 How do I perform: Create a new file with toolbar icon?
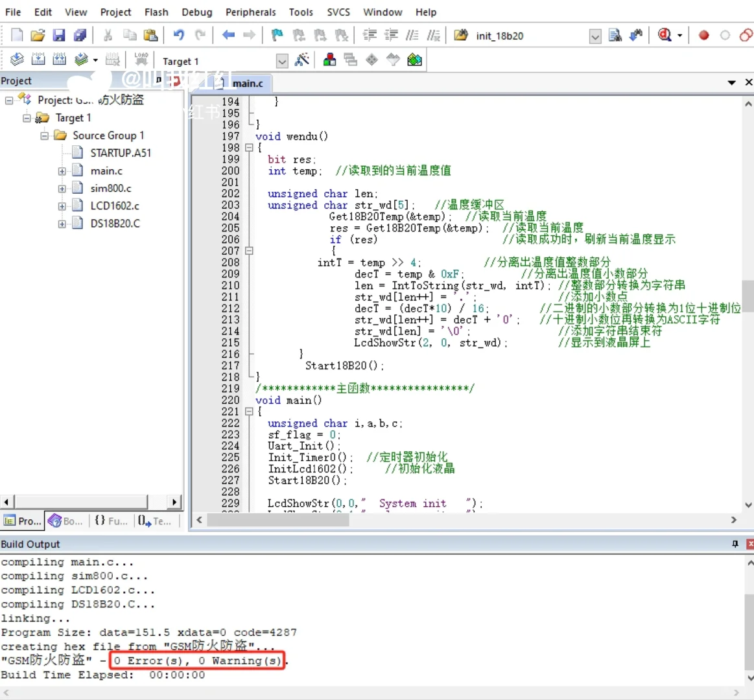coord(17,35)
